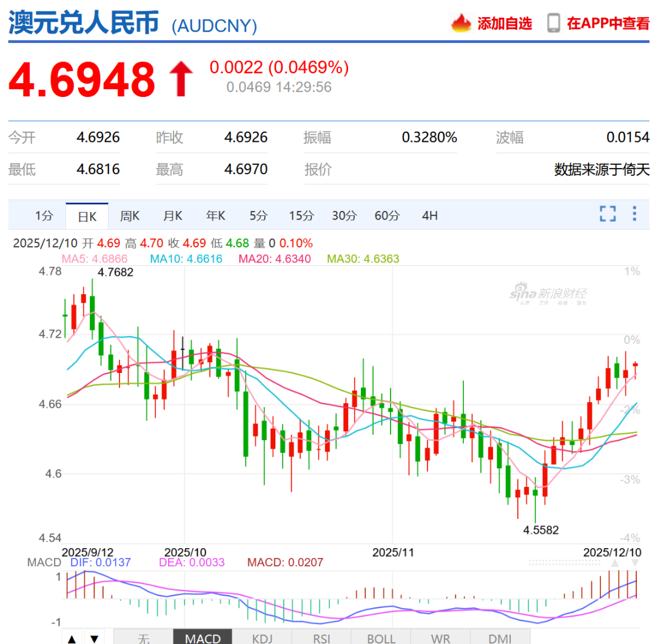Viewport: 655px width, 644px height.
Task: Click the black up arrow below the chart
Action: [72, 638]
